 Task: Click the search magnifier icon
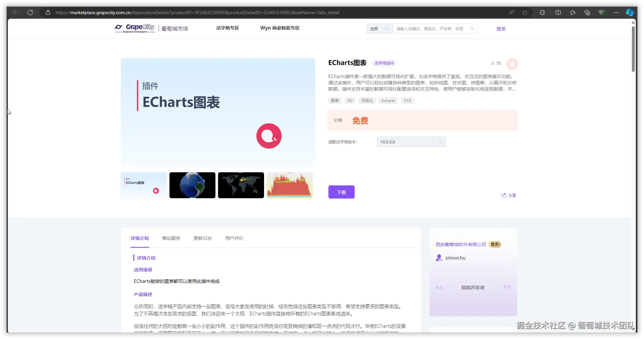(472, 29)
